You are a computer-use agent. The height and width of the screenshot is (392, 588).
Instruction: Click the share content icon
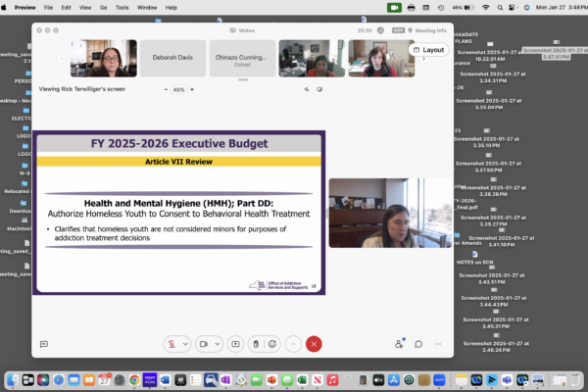[235, 344]
